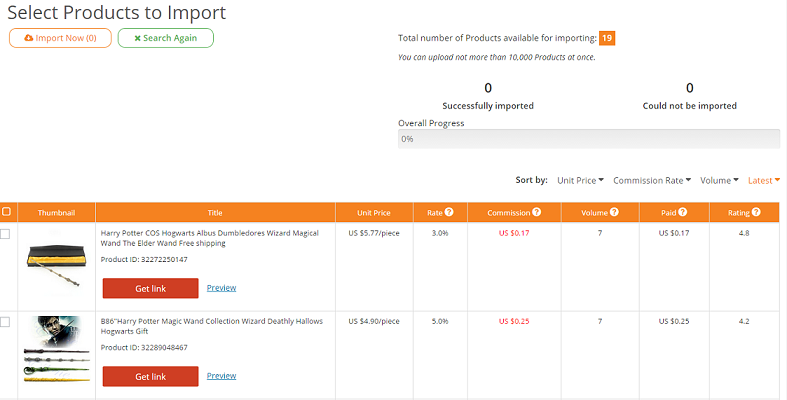787x400 pixels.
Task: Open the Unit Price sort dropdown
Action: pyautogui.click(x=580, y=180)
